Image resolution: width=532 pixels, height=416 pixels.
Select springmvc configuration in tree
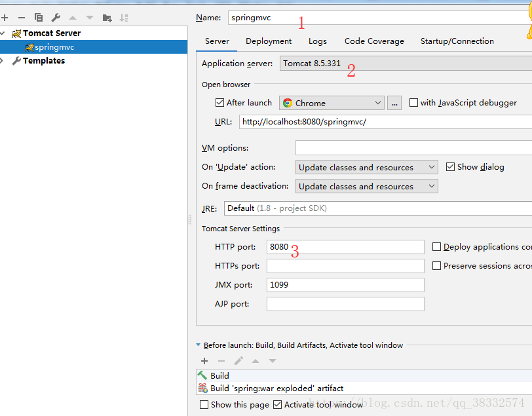coord(94,47)
